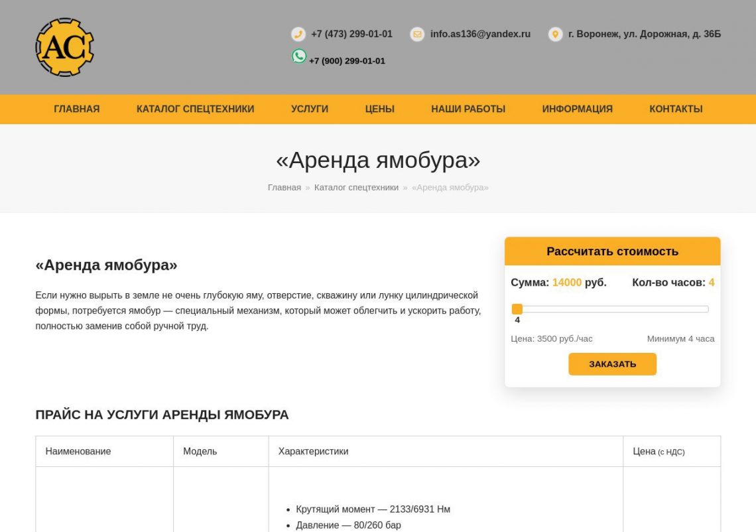The height and width of the screenshot is (532, 756).
Task: Click address г. Воронеж, ул. Дорожная, д. 36Б
Action: click(644, 34)
